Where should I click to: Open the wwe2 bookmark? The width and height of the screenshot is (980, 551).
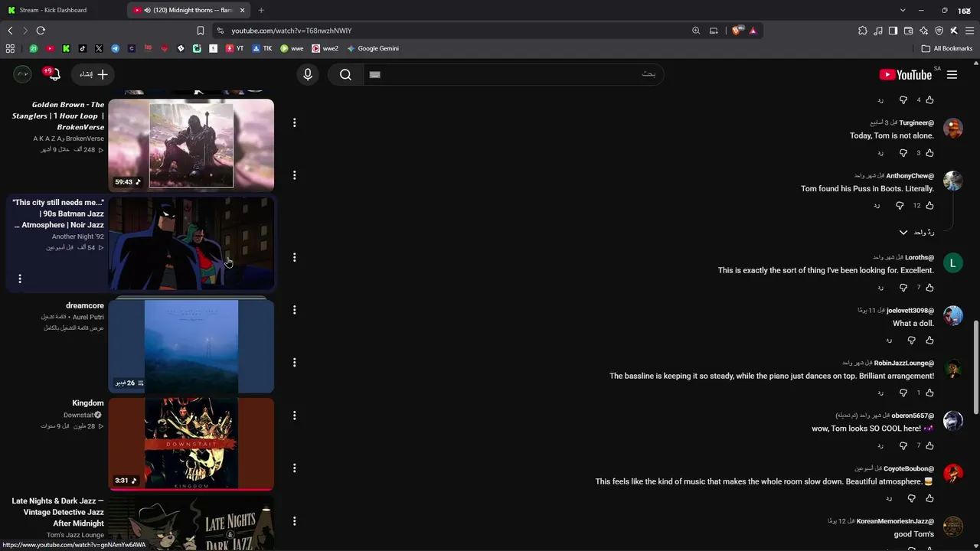[325, 48]
